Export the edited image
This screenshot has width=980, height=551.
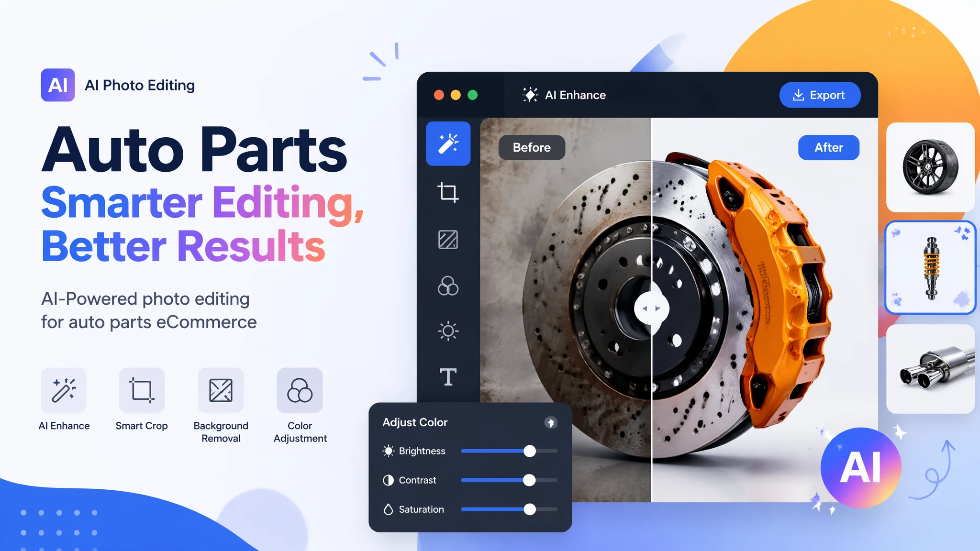click(x=820, y=95)
